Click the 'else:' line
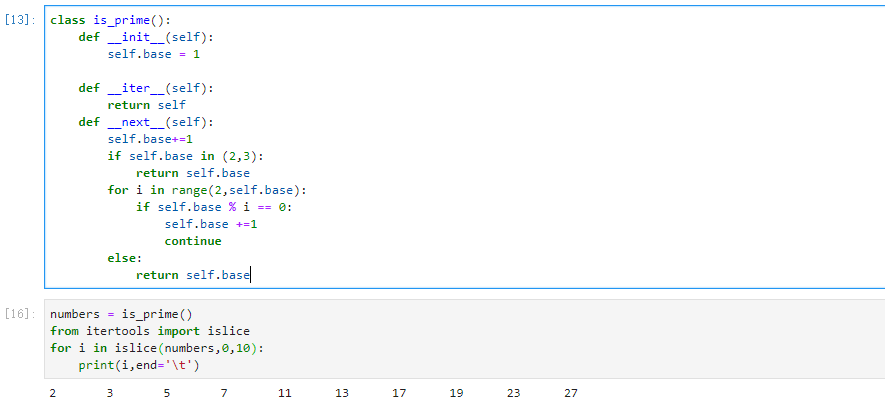The width and height of the screenshot is (885, 403). tap(125, 258)
